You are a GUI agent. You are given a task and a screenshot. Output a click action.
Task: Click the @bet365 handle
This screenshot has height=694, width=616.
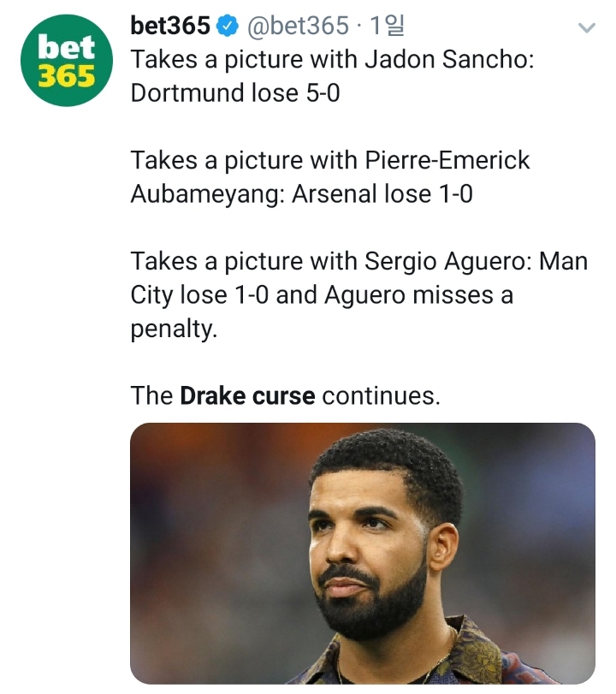pos(298,26)
